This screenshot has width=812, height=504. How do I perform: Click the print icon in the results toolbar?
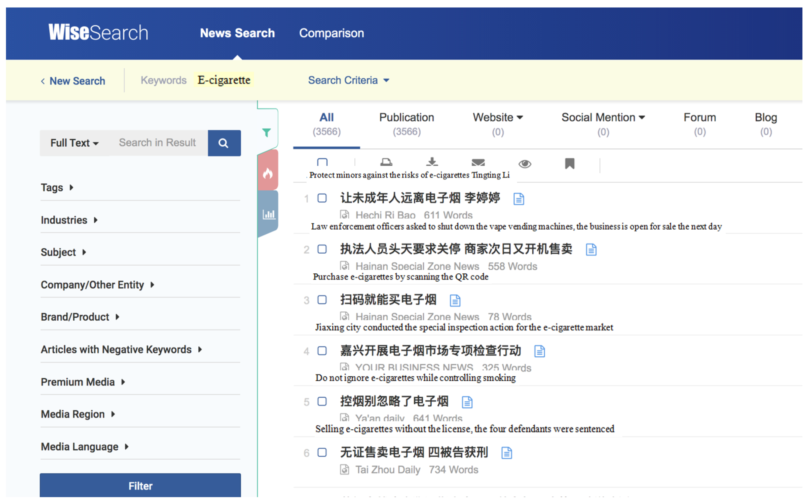tap(386, 162)
